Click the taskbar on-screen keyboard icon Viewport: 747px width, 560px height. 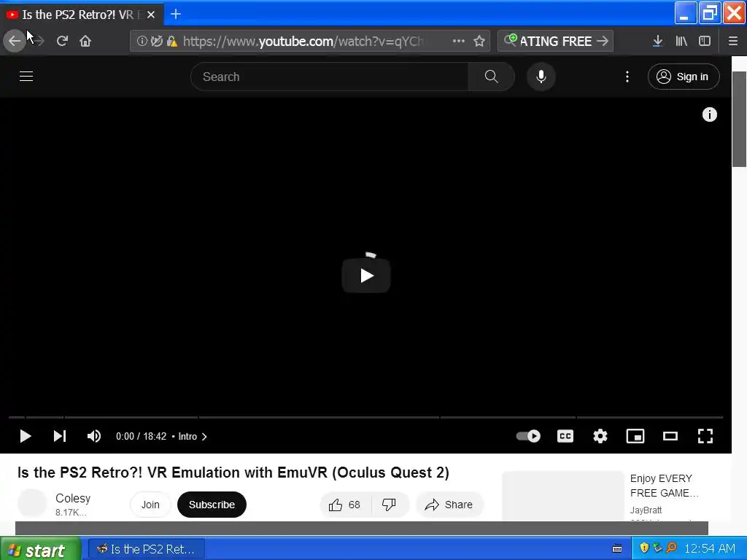click(617, 549)
